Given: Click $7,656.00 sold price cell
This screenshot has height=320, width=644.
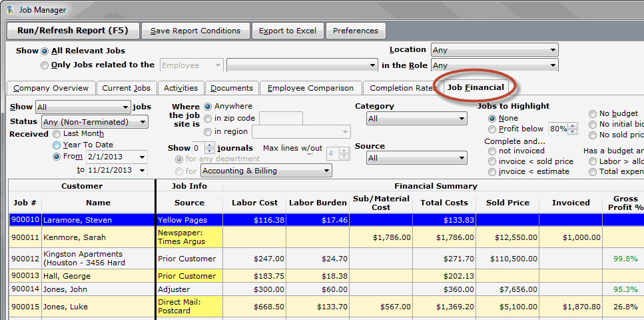Looking at the screenshot, I should coord(507,289).
